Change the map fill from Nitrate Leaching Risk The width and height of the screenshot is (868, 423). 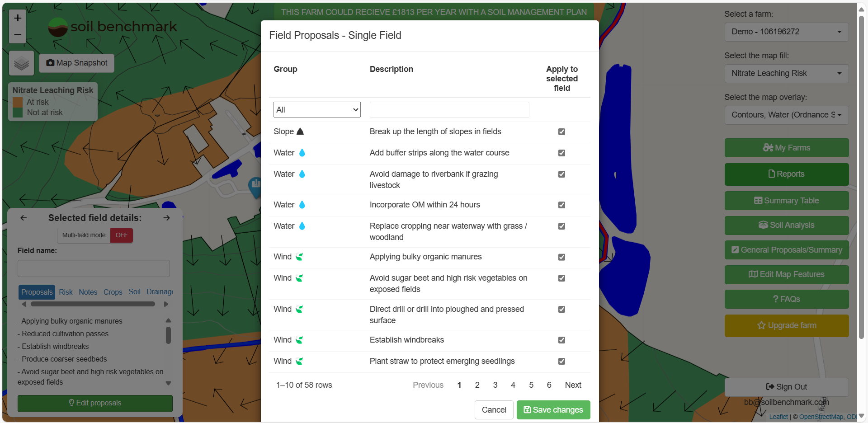[786, 73]
